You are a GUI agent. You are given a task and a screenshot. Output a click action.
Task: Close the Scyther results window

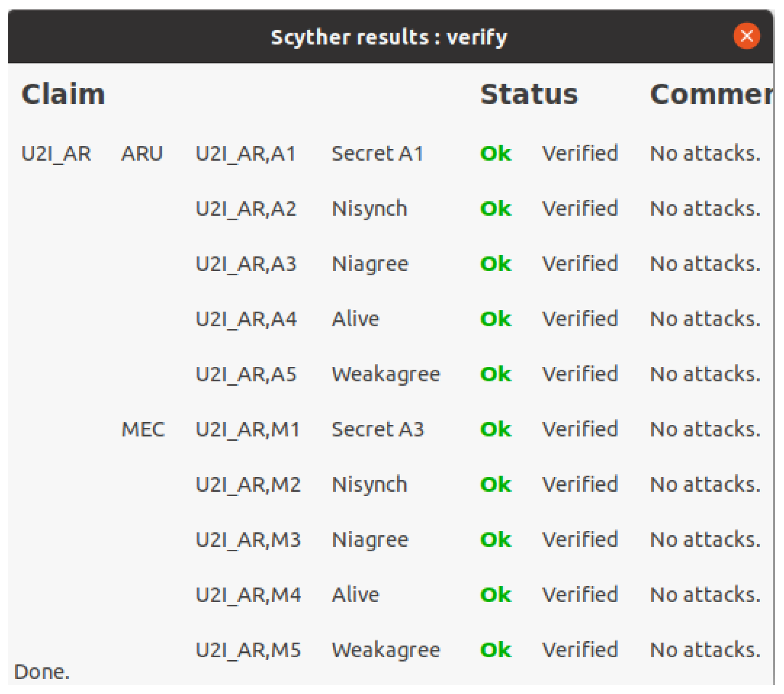746,36
